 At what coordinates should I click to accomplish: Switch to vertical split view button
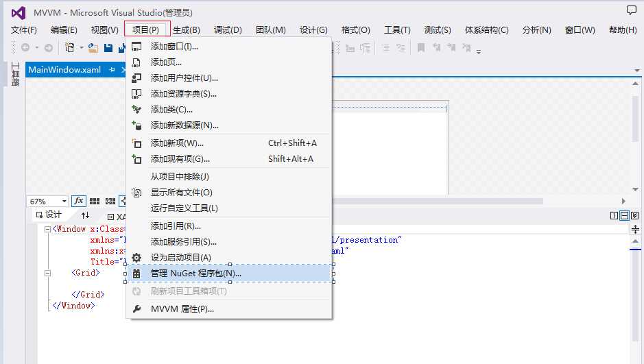click(614, 215)
